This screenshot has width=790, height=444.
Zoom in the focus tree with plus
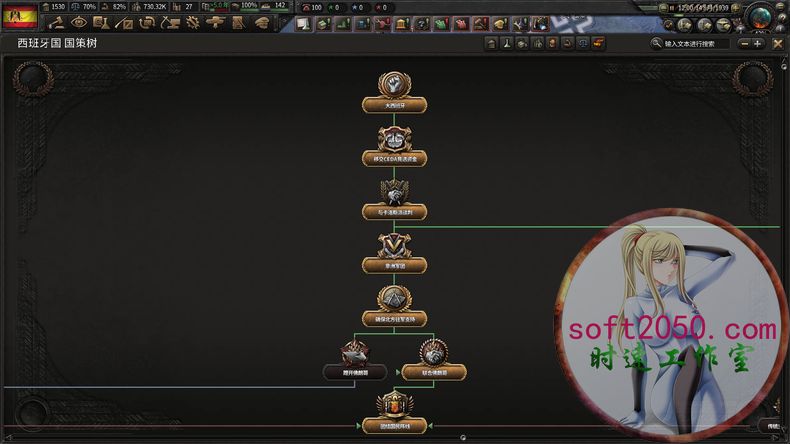(x=758, y=43)
